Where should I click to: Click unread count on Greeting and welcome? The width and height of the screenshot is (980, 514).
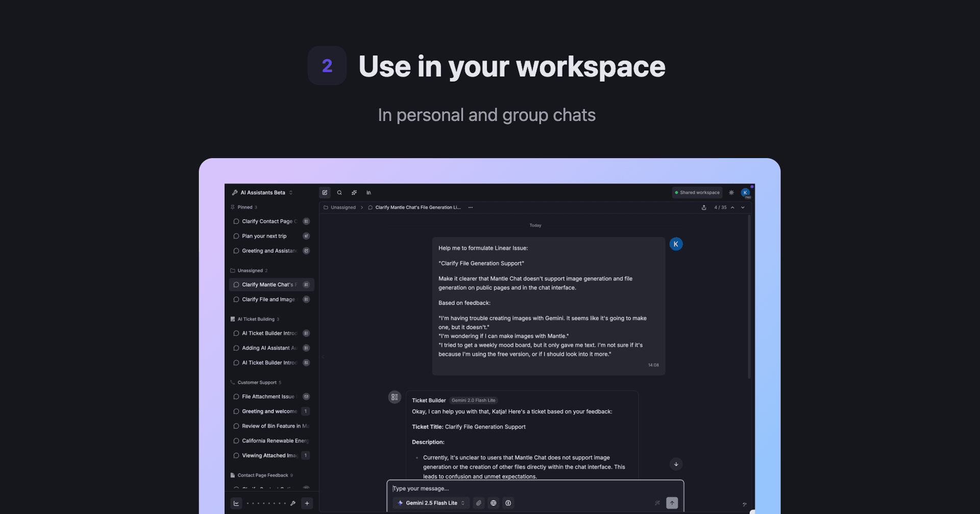click(x=306, y=412)
